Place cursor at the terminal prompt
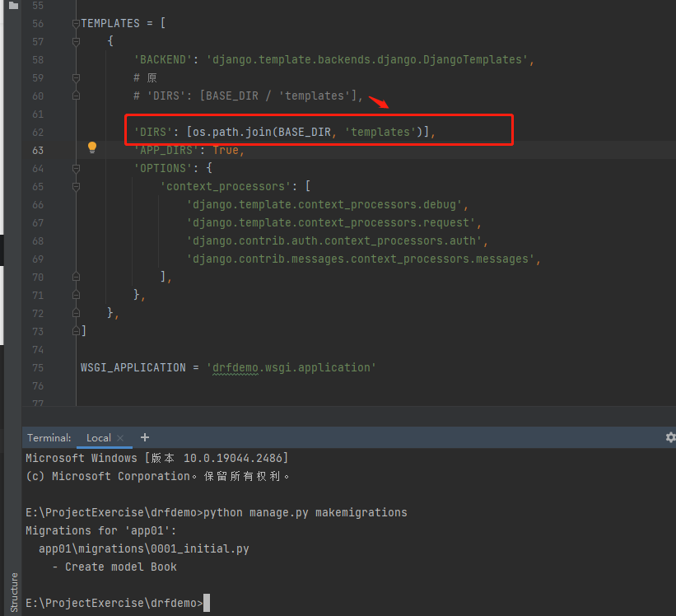Viewport: 676px width, 616px height. pos(207,602)
